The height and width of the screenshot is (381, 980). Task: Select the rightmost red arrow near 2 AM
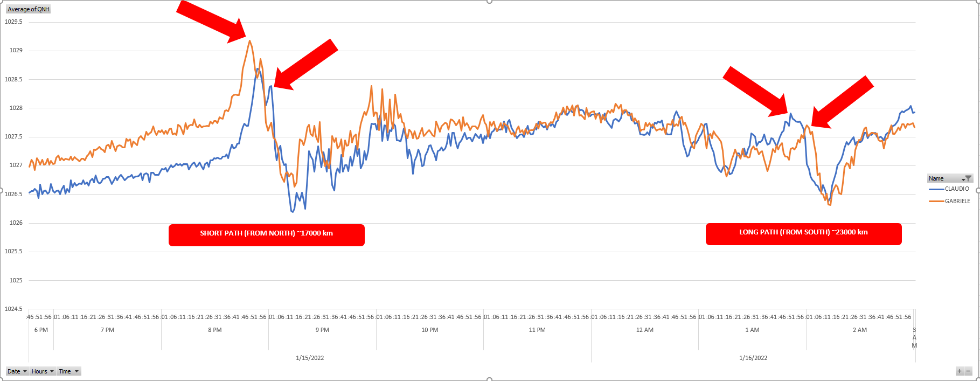click(842, 102)
